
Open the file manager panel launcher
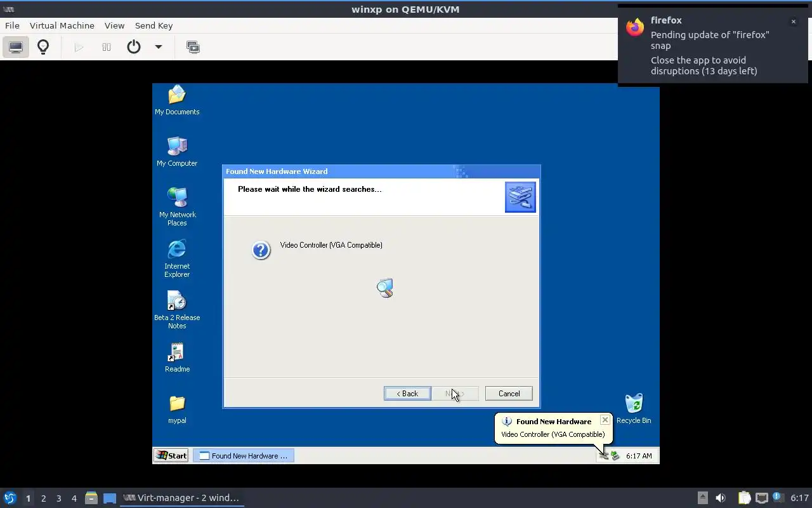pyautogui.click(x=91, y=498)
